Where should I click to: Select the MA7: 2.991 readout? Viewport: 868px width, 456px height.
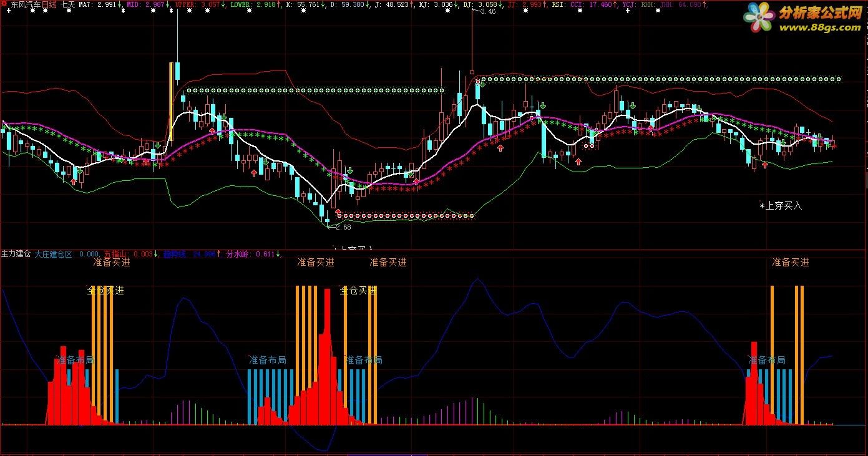(97, 4)
